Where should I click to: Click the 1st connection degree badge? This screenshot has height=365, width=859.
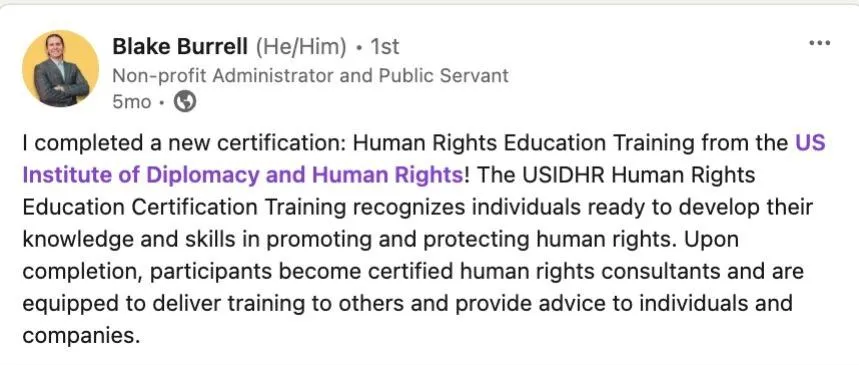pos(385,47)
